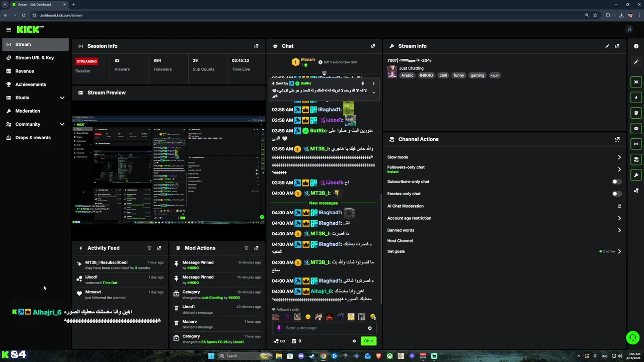Filter the Mod Actions list
Viewport: 644px width, 362px height.
coord(246,248)
